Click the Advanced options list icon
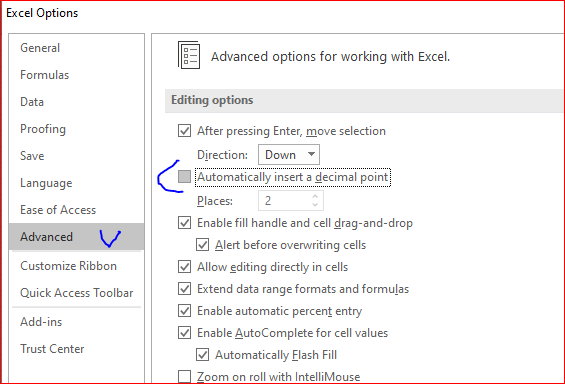 (189, 55)
